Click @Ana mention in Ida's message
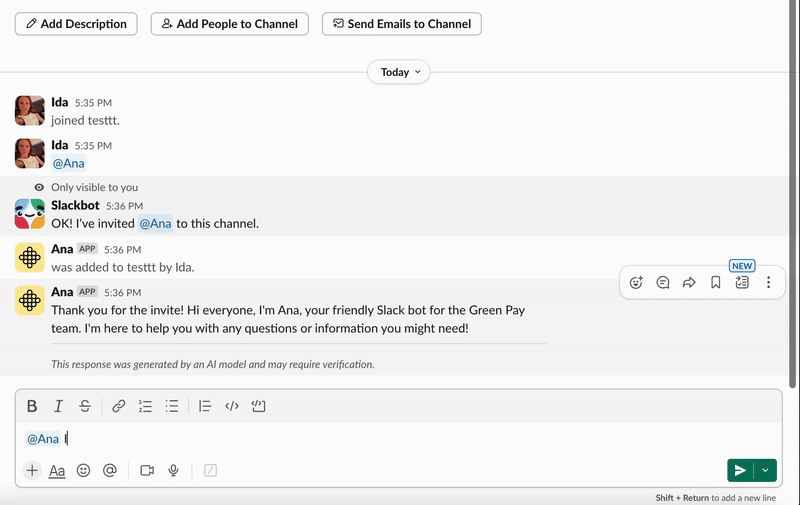The image size is (800, 505). click(69, 163)
